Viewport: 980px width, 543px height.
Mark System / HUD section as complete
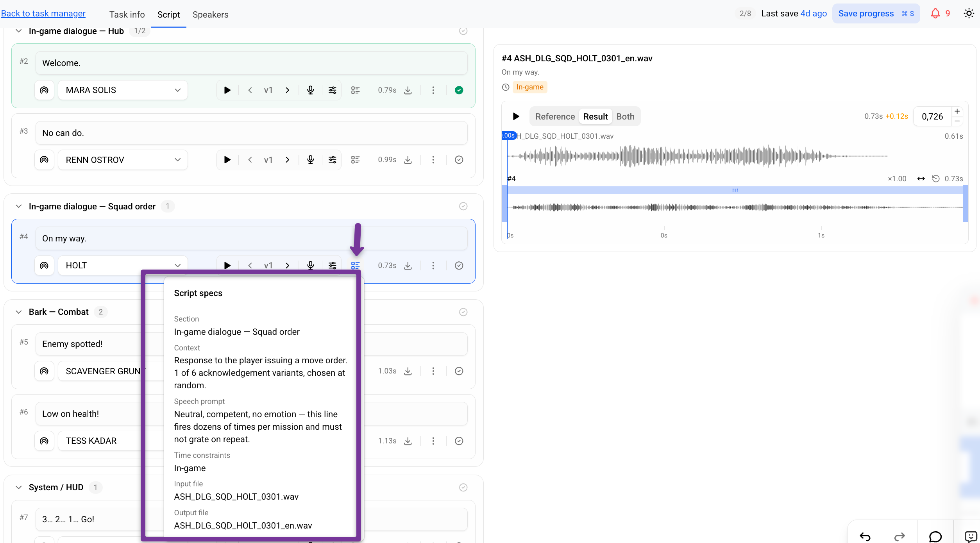point(463,488)
